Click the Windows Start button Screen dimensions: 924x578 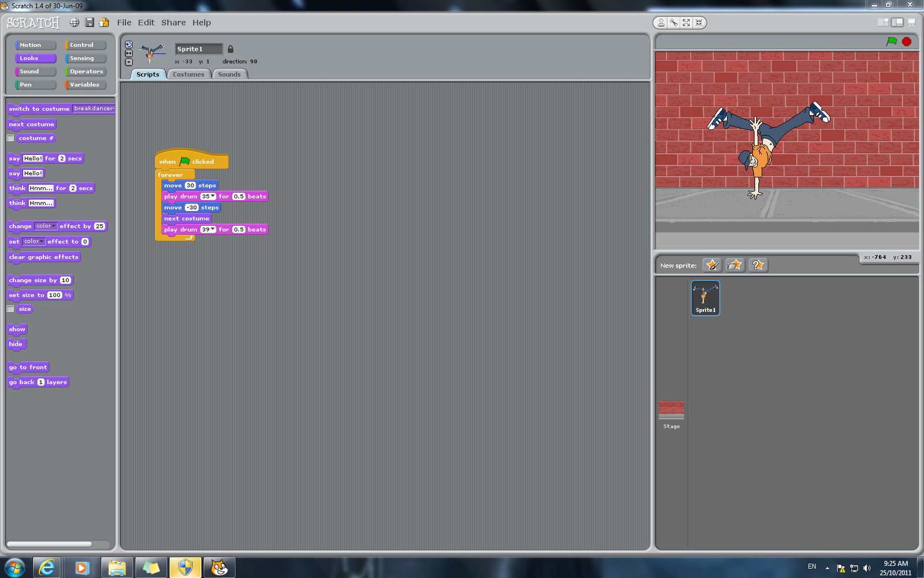(14, 568)
